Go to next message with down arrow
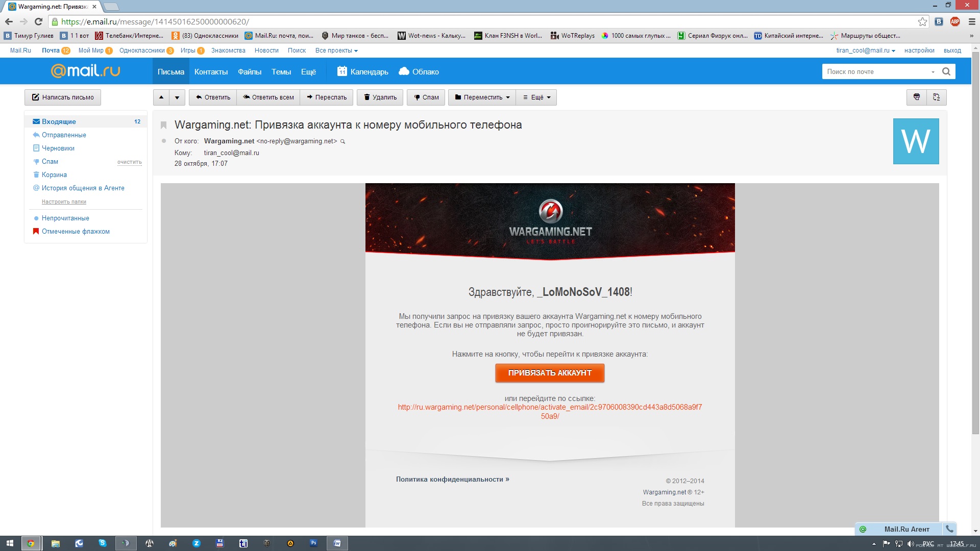The image size is (980, 551). pyautogui.click(x=177, y=97)
